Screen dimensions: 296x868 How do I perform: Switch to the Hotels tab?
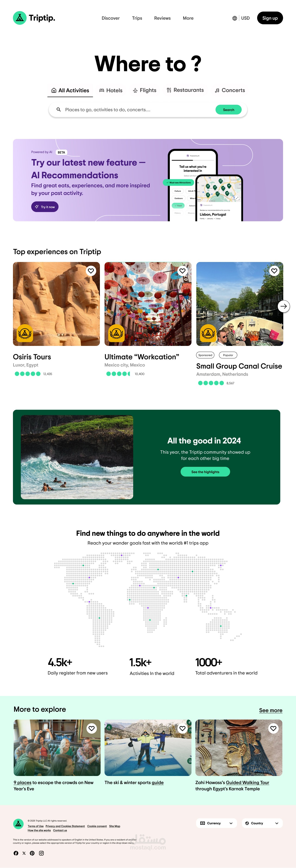tap(111, 90)
